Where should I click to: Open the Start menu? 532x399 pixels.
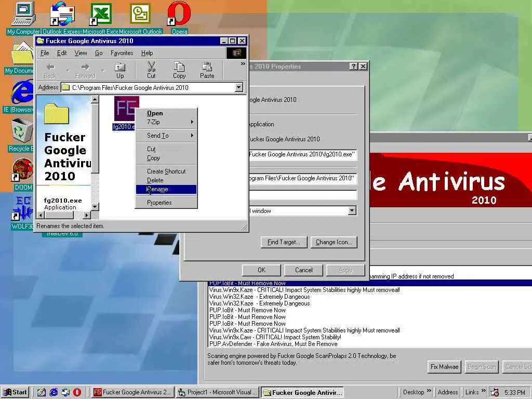tap(15, 392)
